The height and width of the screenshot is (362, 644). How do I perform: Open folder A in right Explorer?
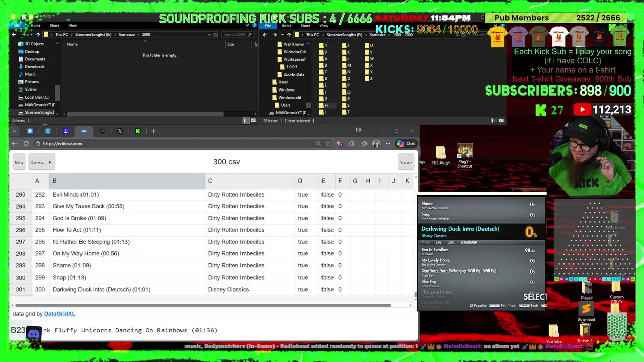(323, 59)
